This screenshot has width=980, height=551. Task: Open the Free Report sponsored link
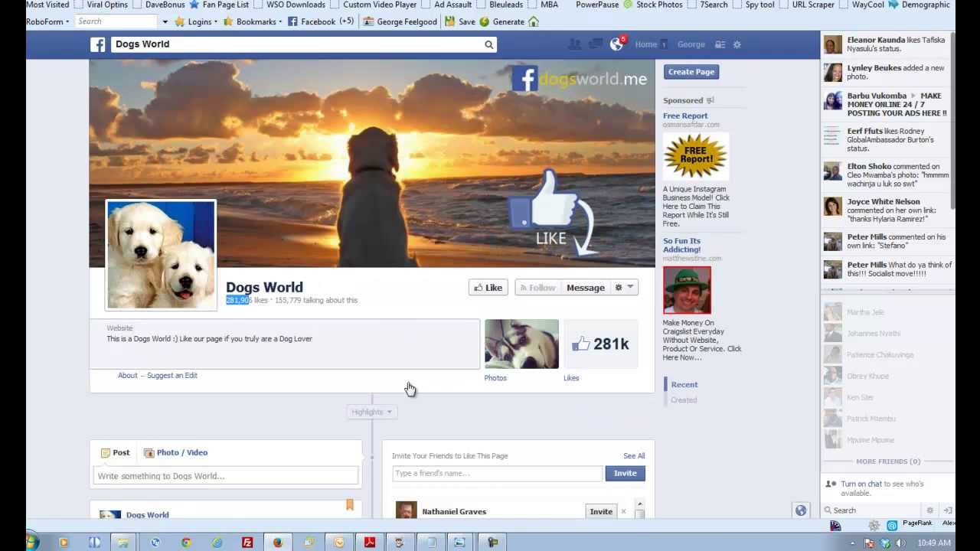pos(685,116)
